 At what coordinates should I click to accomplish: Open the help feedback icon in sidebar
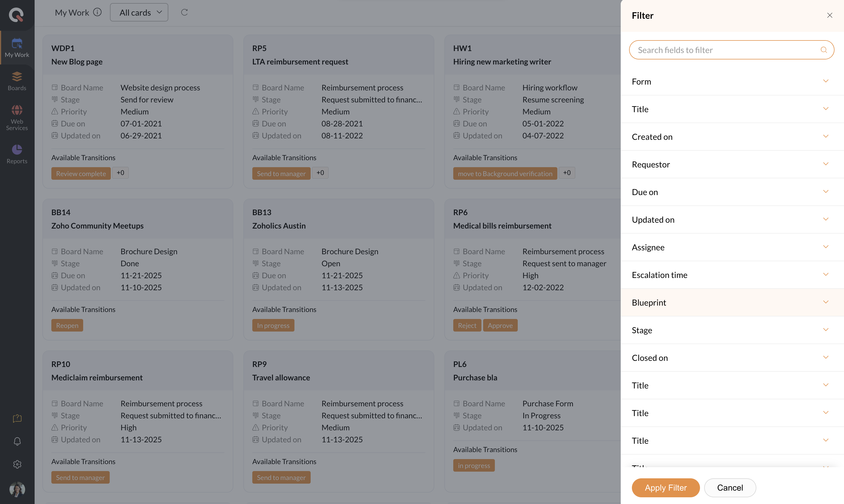pyautogui.click(x=17, y=418)
